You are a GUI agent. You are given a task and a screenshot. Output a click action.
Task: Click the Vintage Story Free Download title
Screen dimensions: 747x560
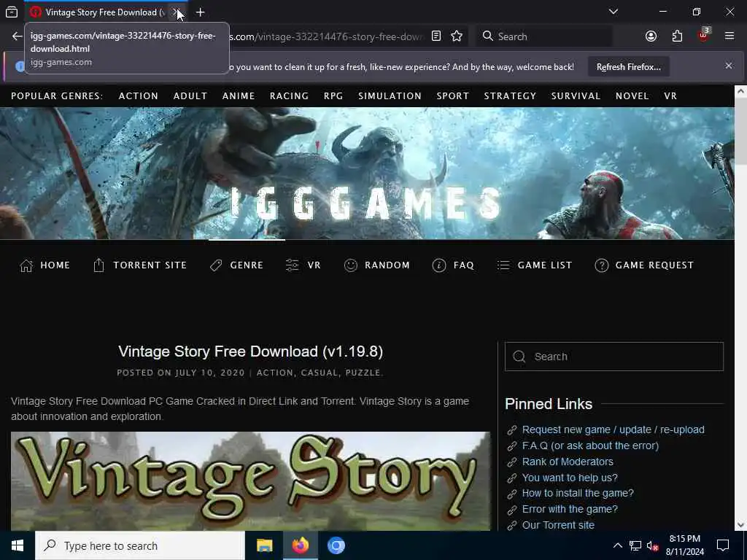click(251, 351)
